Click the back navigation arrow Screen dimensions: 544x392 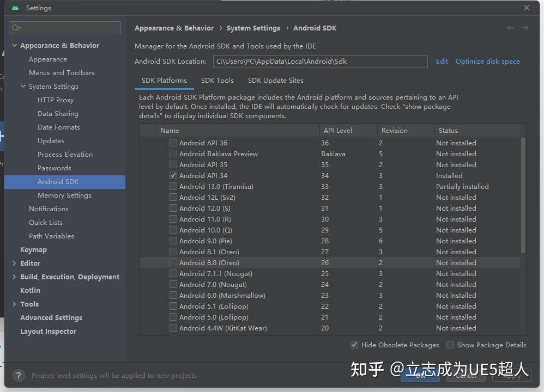click(x=510, y=27)
